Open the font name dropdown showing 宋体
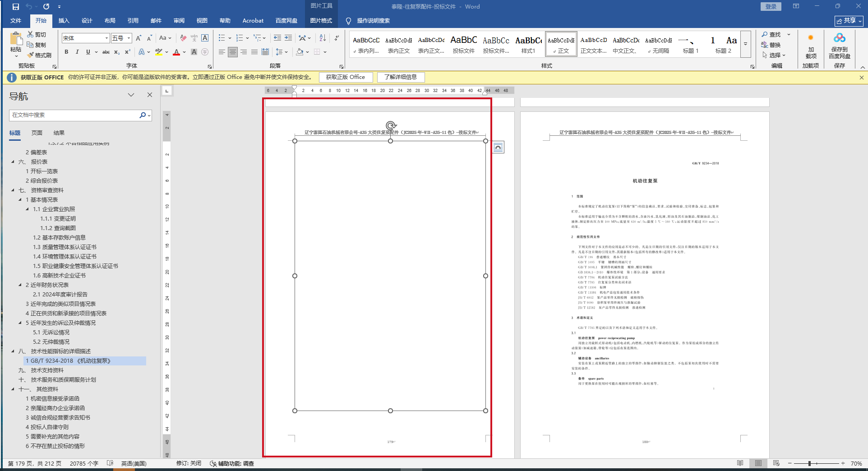This screenshot has width=868, height=471. [x=106, y=38]
